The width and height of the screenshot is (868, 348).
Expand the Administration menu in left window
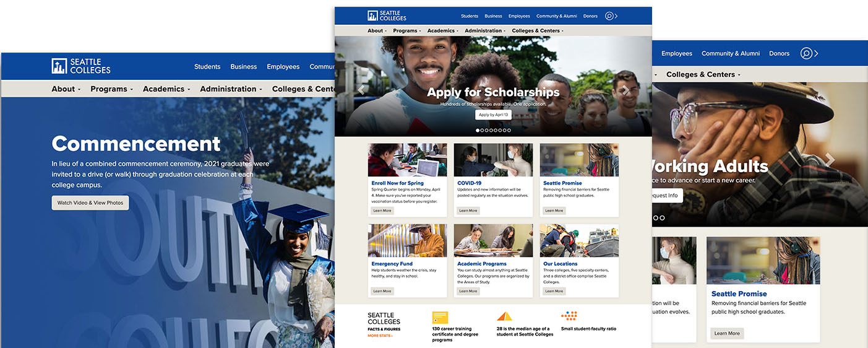[x=231, y=89]
